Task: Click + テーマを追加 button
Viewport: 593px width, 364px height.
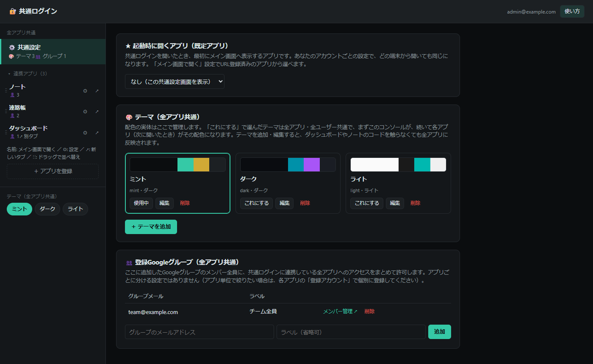Action: 151,227
